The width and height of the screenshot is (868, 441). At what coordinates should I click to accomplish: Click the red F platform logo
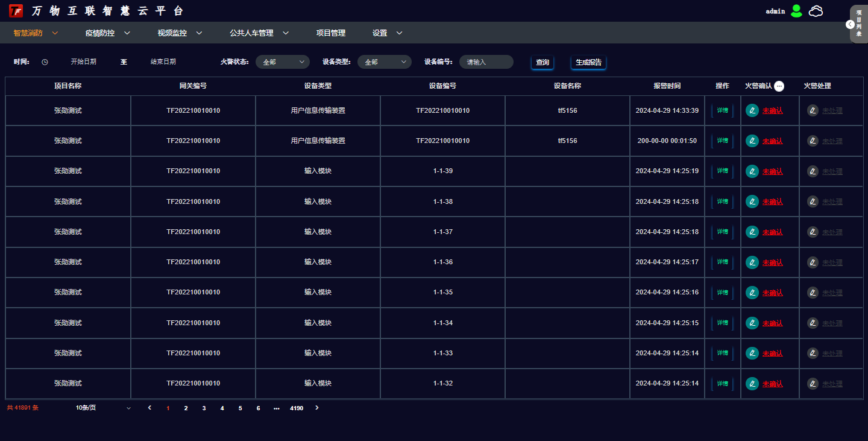[x=16, y=11]
